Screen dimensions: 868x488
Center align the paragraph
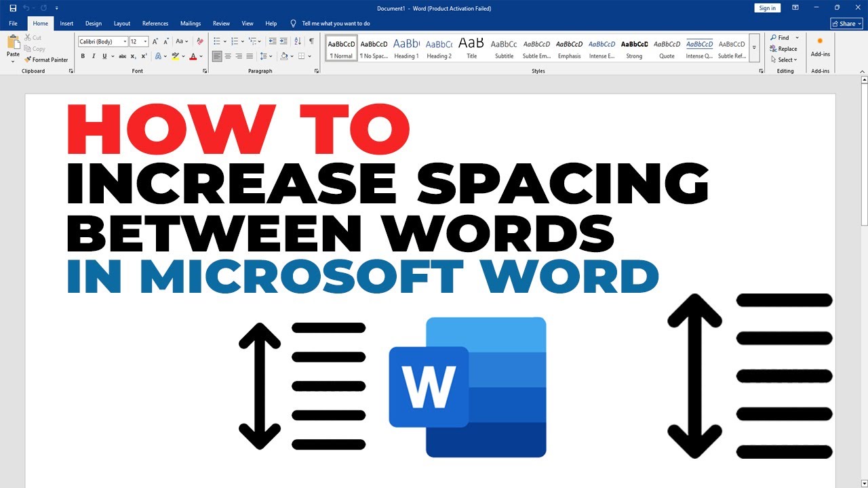(x=228, y=56)
